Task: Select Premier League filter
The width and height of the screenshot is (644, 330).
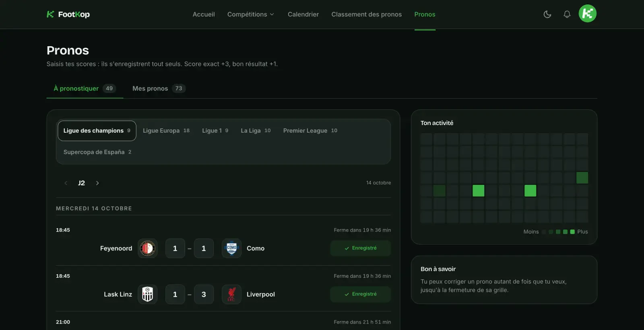Action: coord(310,131)
